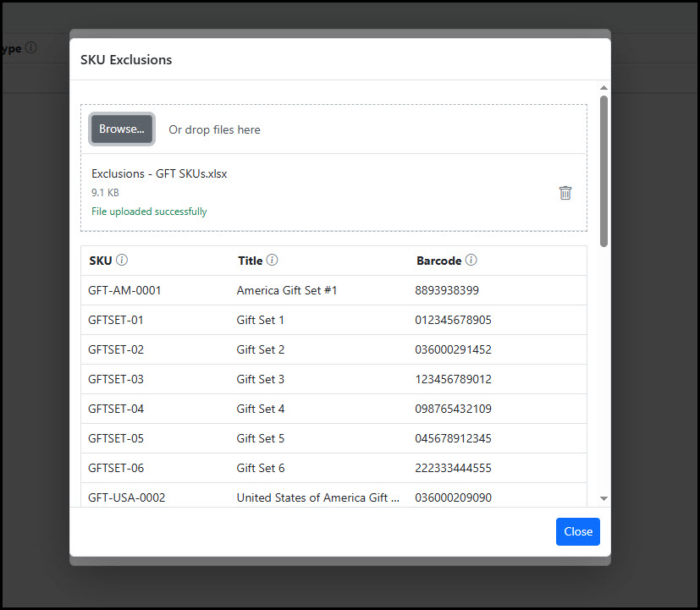This screenshot has height=610, width=700.
Task: Click the America Gift Set #1 title
Action: (287, 290)
